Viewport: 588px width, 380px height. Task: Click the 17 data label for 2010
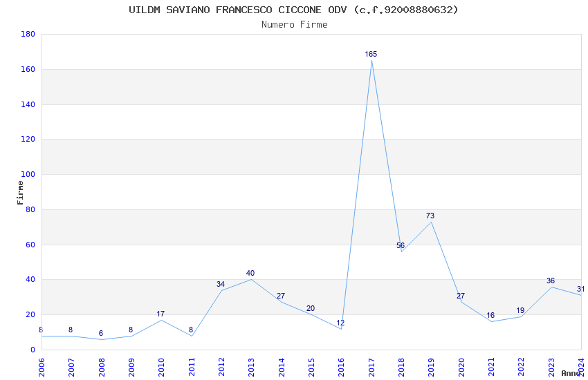160,314
